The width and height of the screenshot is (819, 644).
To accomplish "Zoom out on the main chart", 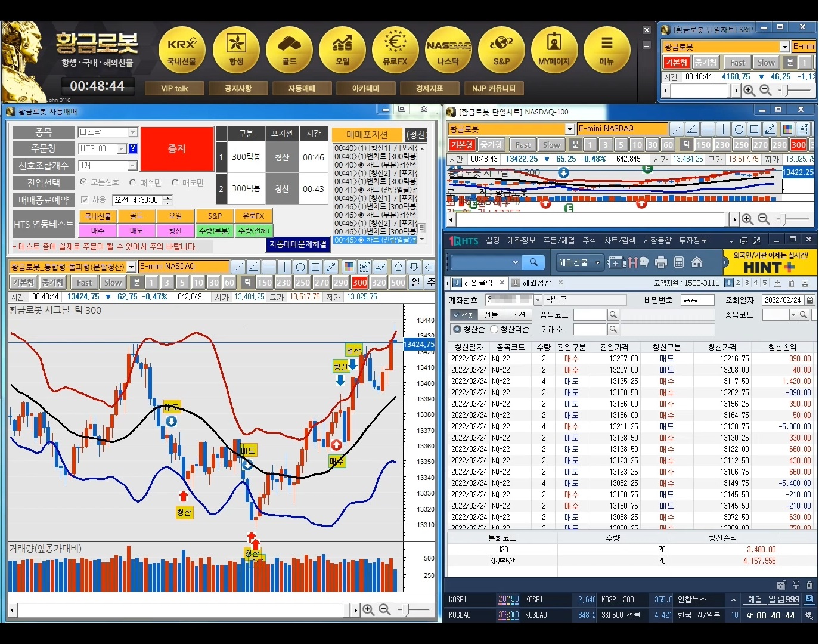I will (x=384, y=609).
